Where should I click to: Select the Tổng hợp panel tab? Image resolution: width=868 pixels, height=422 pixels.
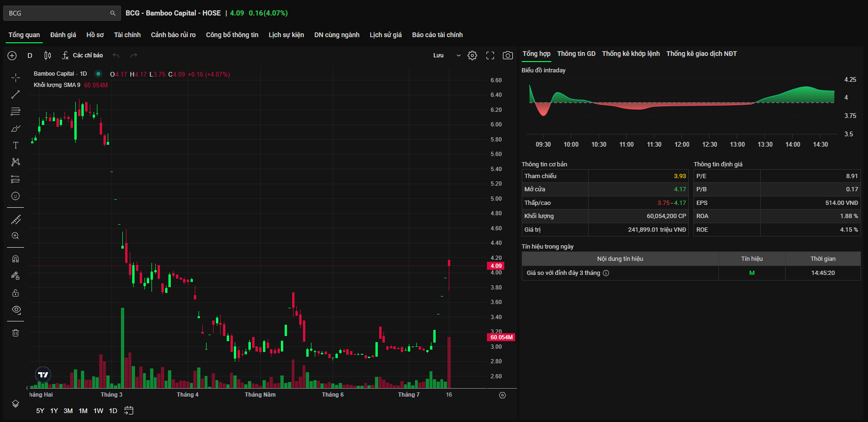coord(536,54)
